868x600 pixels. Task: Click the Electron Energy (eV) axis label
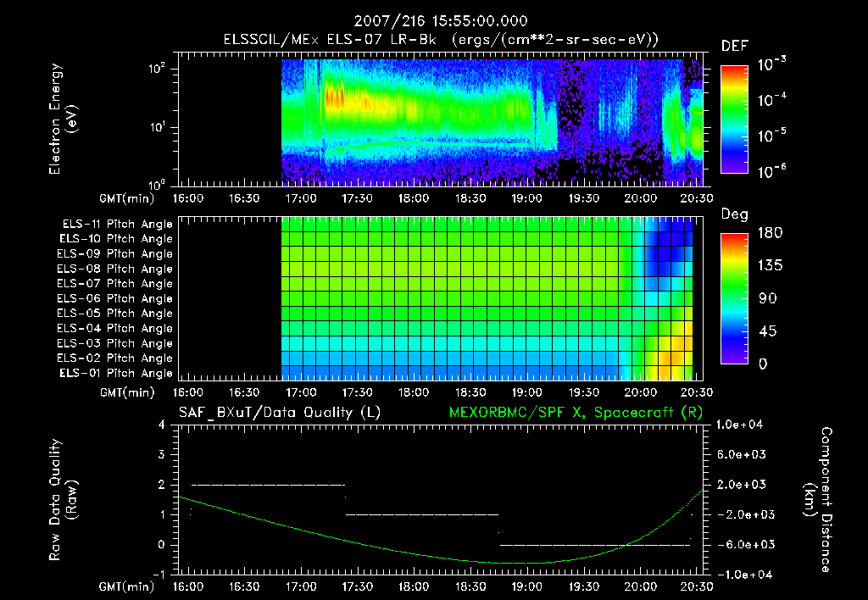click(63, 119)
